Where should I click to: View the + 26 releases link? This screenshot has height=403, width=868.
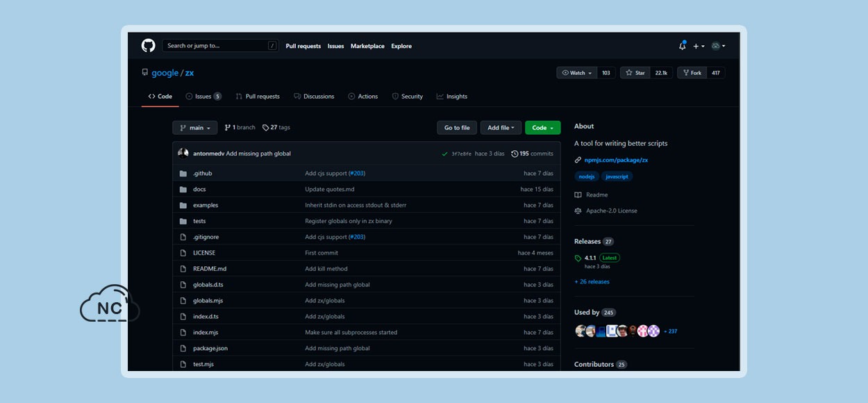click(x=592, y=282)
